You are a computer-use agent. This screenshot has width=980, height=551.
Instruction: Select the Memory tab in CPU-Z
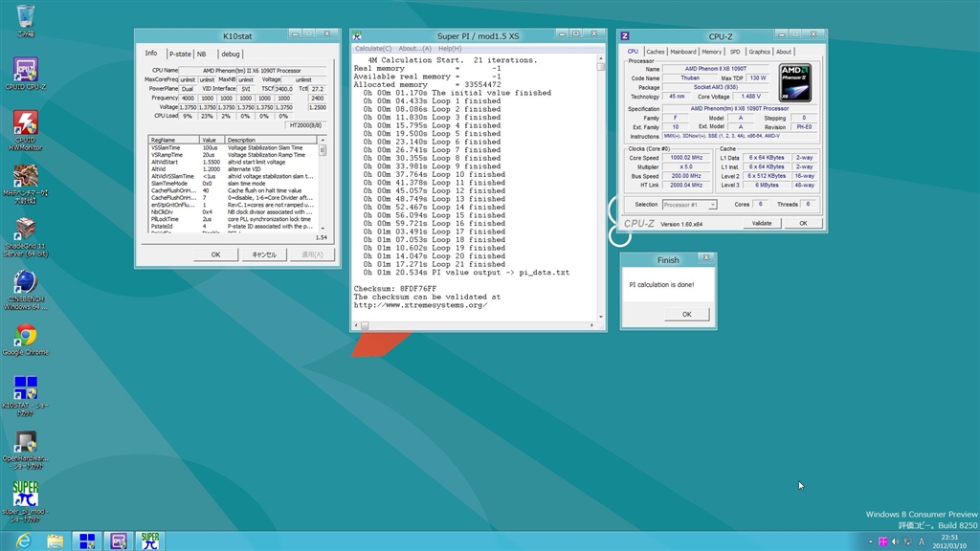click(711, 52)
